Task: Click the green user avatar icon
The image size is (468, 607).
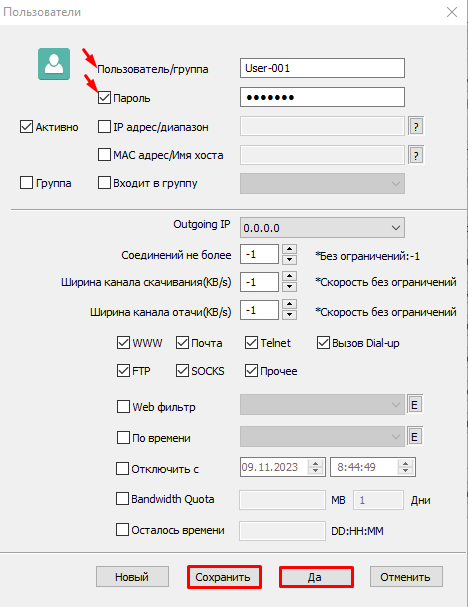Action: [54, 64]
